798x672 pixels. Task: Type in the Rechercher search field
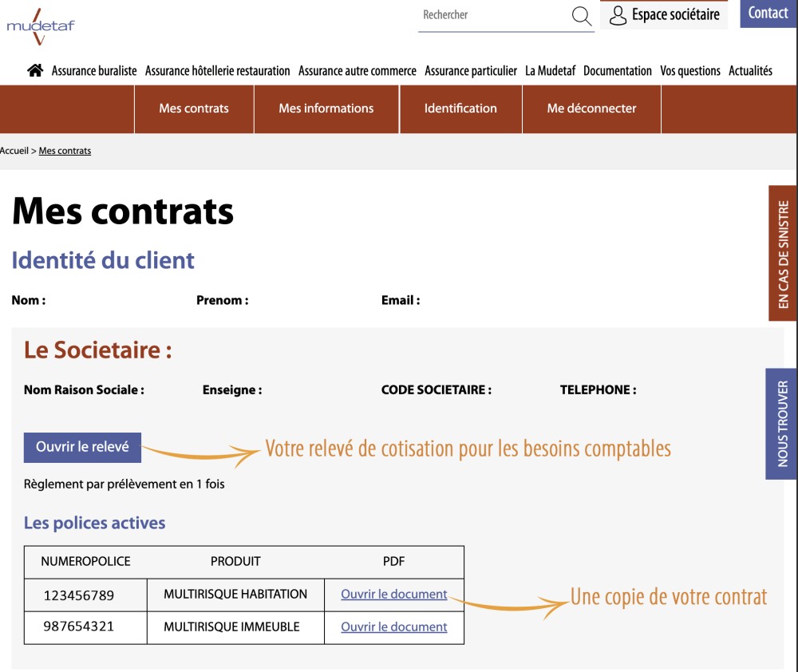click(491, 15)
